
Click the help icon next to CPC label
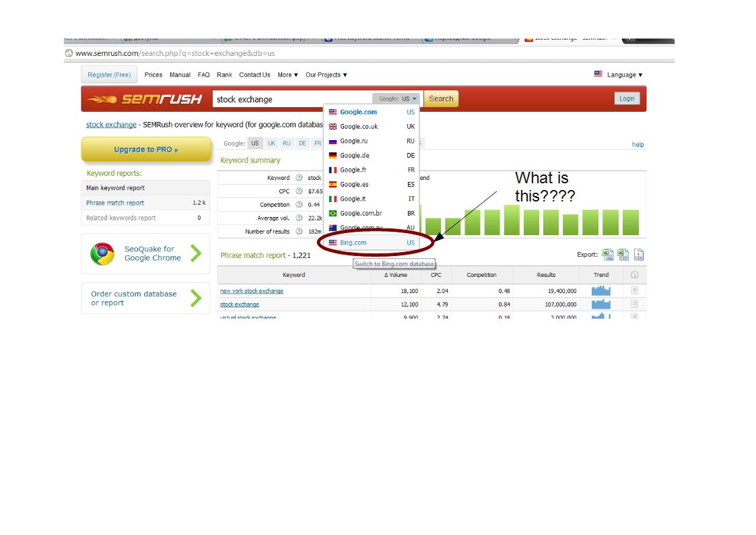[299, 191]
